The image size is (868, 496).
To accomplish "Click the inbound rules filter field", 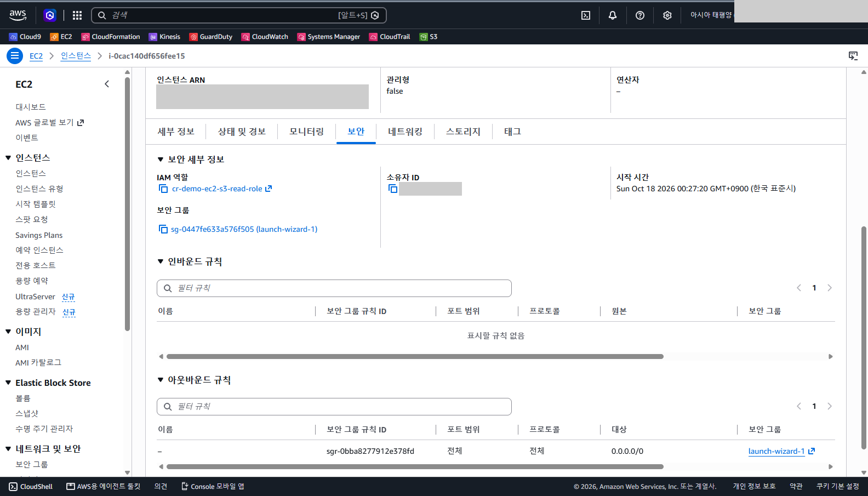I will pyautogui.click(x=334, y=288).
